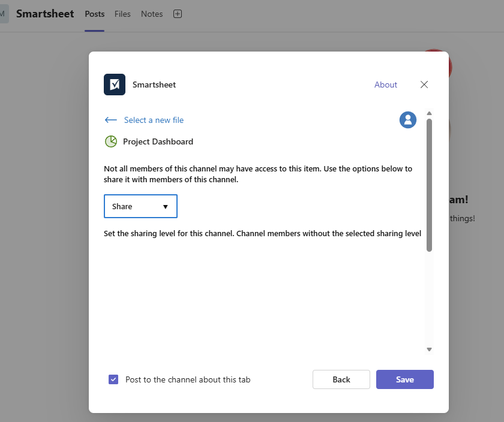Click the 'Set the sharing level' text
This screenshot has height=422, width=504.
(x=262, y=234)
